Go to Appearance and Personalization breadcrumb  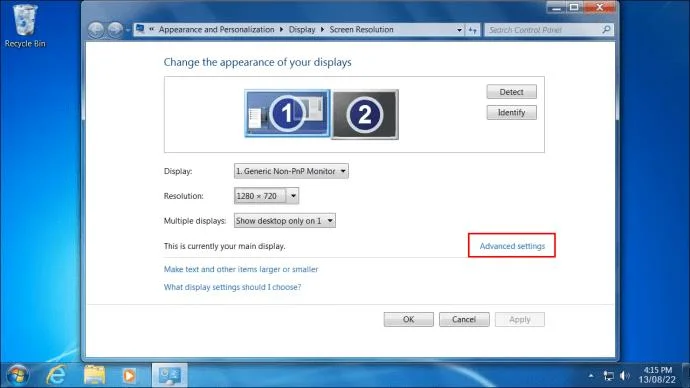pyautogui.click(x=216, y=29)
